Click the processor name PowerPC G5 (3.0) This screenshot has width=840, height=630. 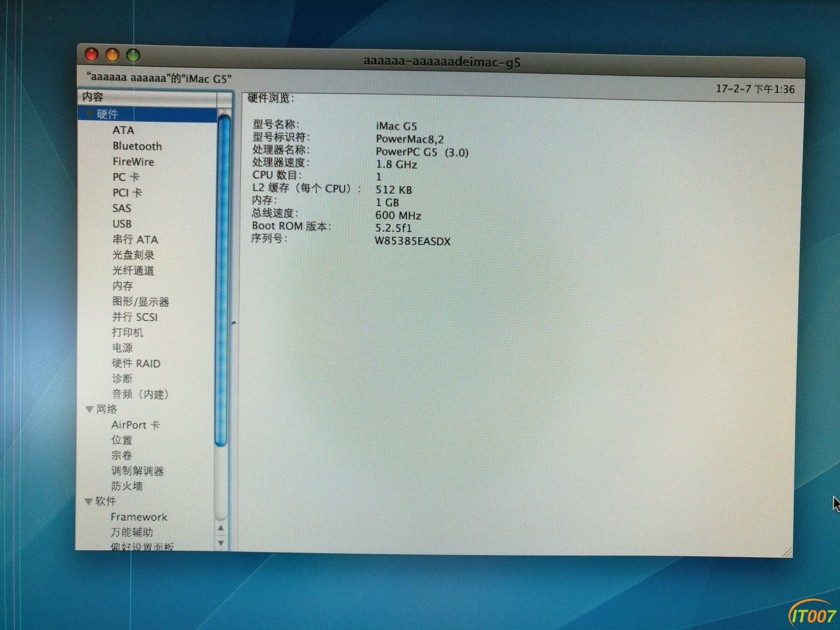click(422, 152)
